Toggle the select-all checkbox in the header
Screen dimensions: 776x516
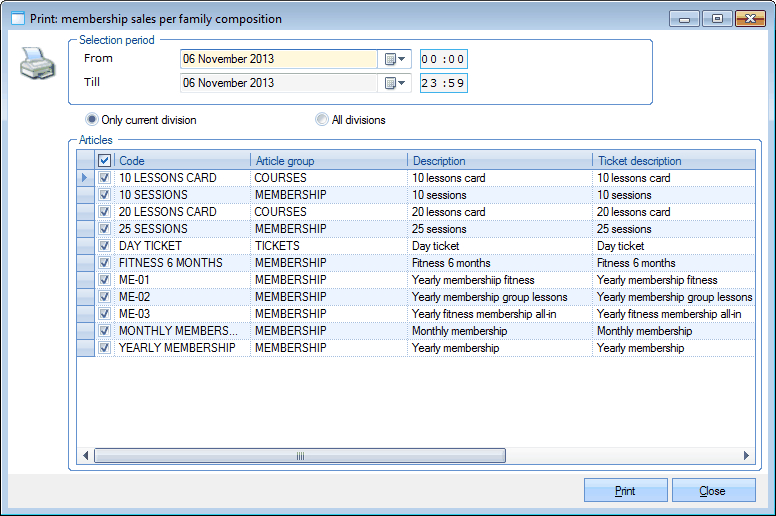(105, 161)
